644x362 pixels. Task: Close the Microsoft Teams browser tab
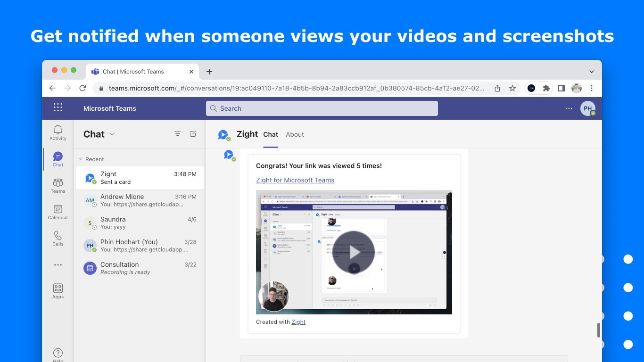pyautogui.click(x=191, y=72)
